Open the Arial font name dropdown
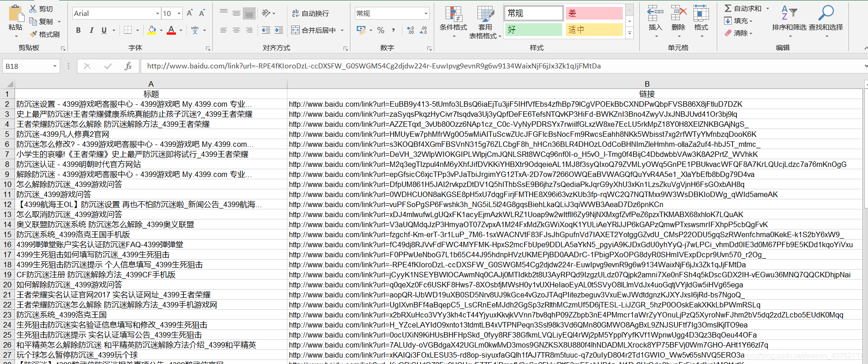The image size is (868, 364). [158, 14]
